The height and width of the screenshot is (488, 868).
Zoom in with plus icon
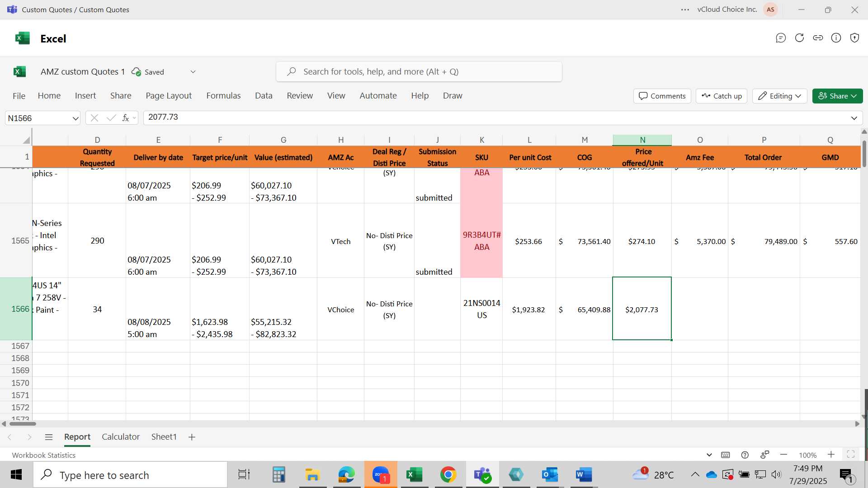[x=831, y=455]
